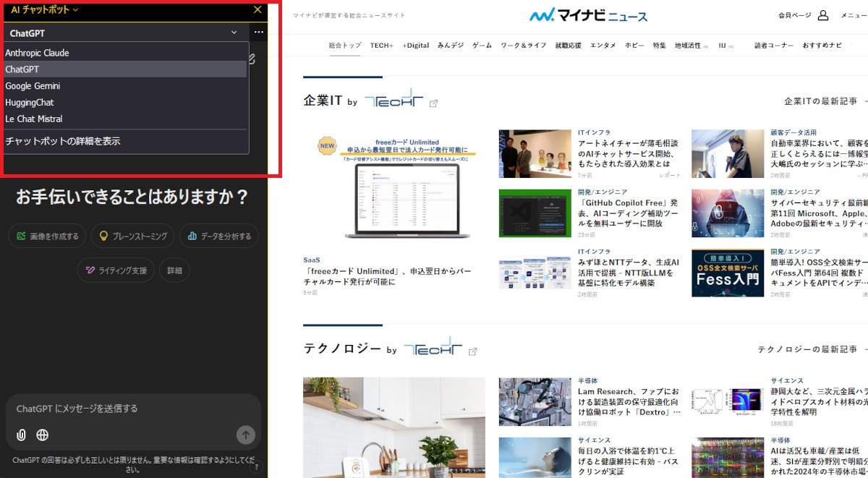Click the external link icon beside テクノロジー

(x=473, y=351)
